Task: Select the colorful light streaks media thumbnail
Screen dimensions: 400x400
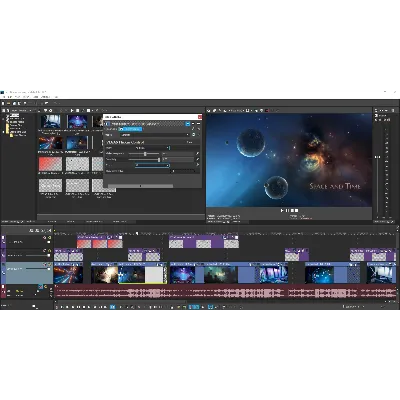Action: click(x=50, y=143)
